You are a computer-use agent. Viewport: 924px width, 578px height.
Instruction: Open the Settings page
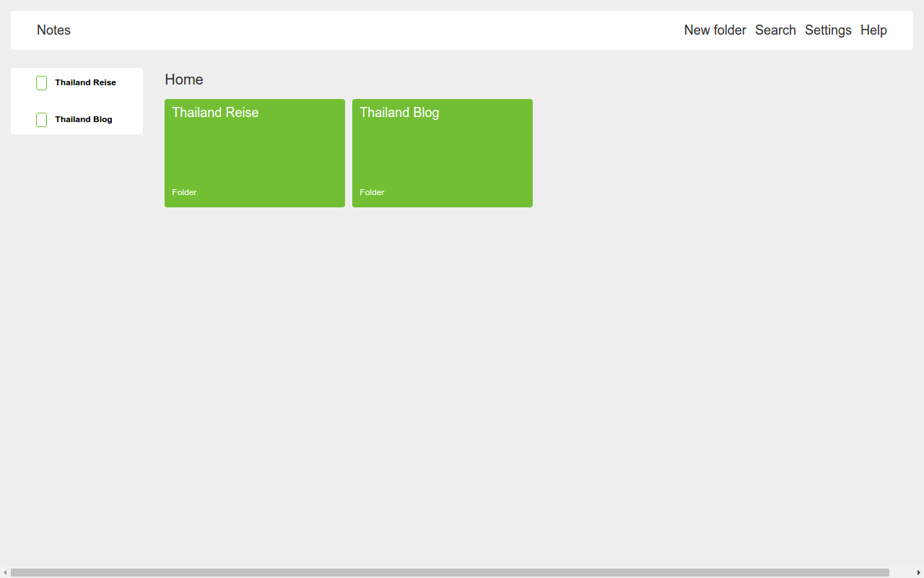point(828,30)
